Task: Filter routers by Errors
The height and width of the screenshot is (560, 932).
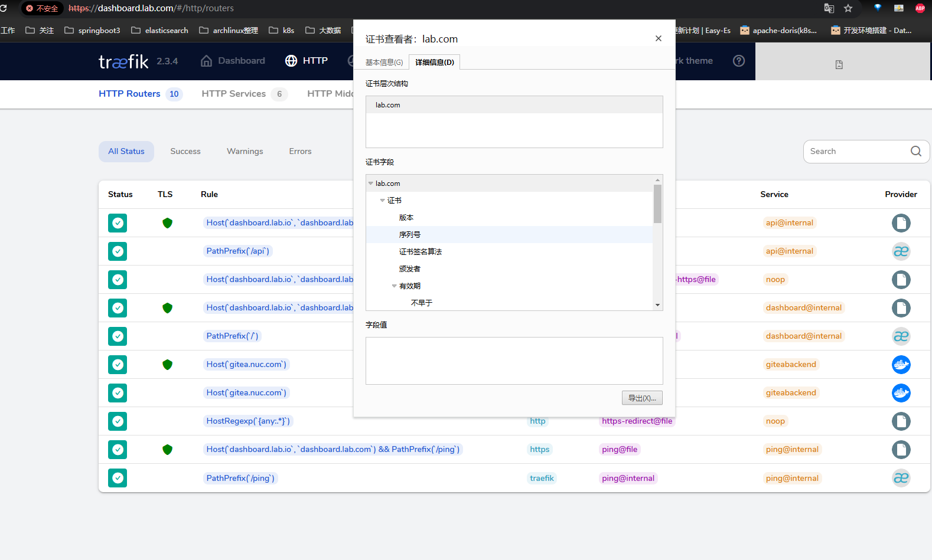Action: [300, 152]
